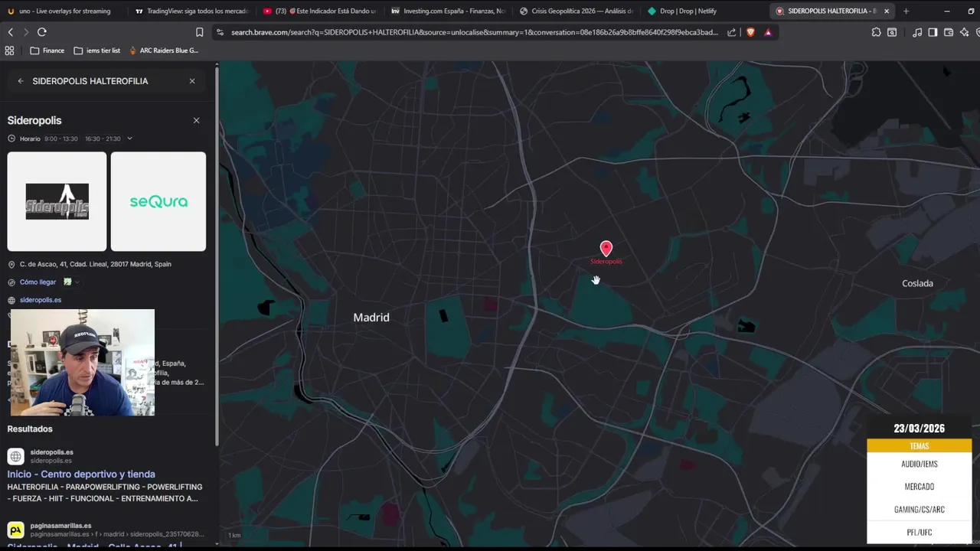
Task: Click the clock icon next to Horario
Action: click(11, 139)
